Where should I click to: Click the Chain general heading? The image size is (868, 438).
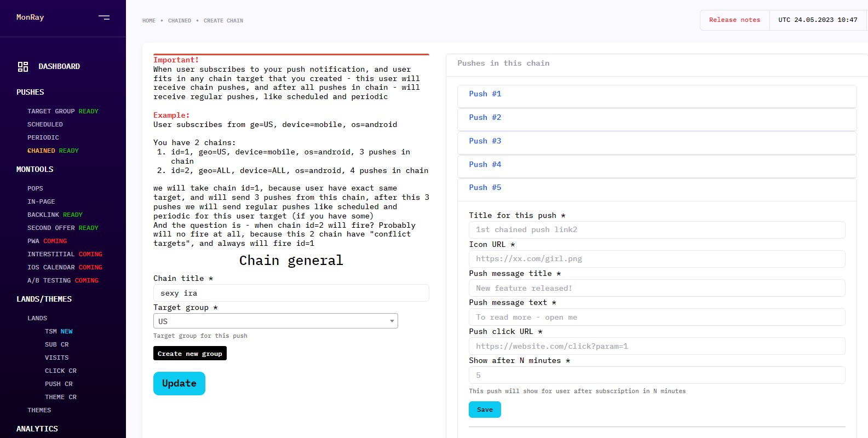tap(291, 261)
